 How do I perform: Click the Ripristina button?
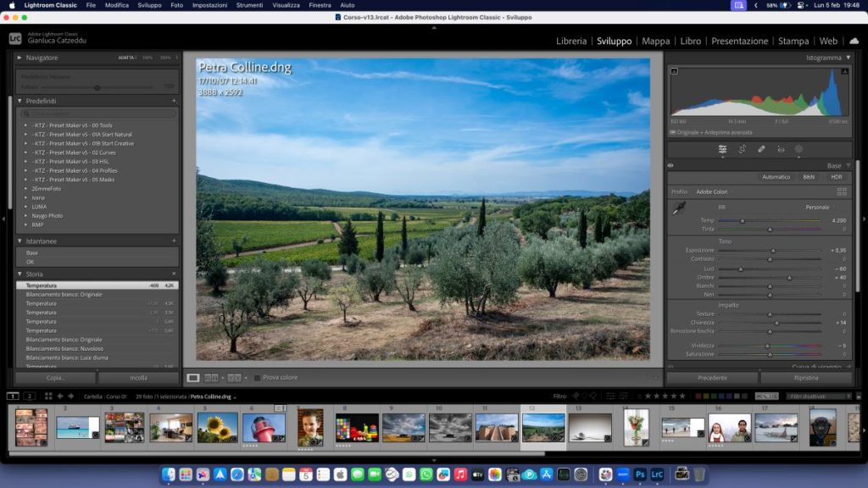point(806,378)
